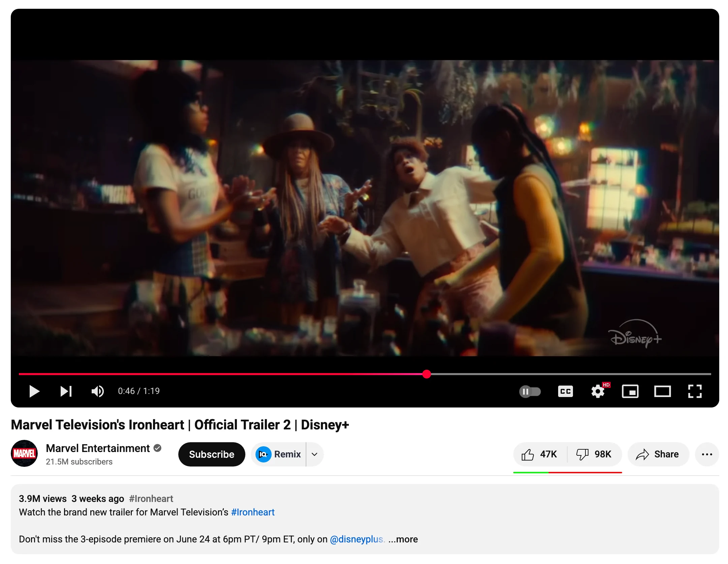Click the gray #Ironheart tag beside date
Screen dimensions: 728x564
click(151, 499)
